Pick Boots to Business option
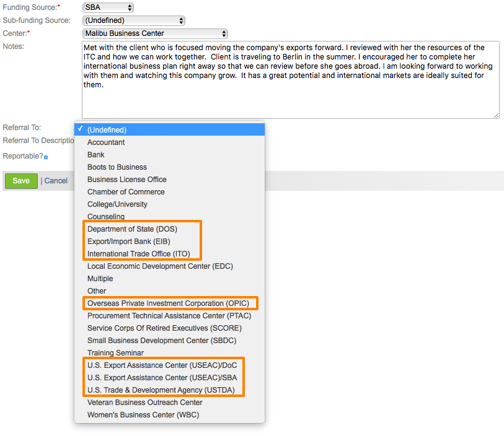Screen dimensions: 504x436 coord(117,167)
